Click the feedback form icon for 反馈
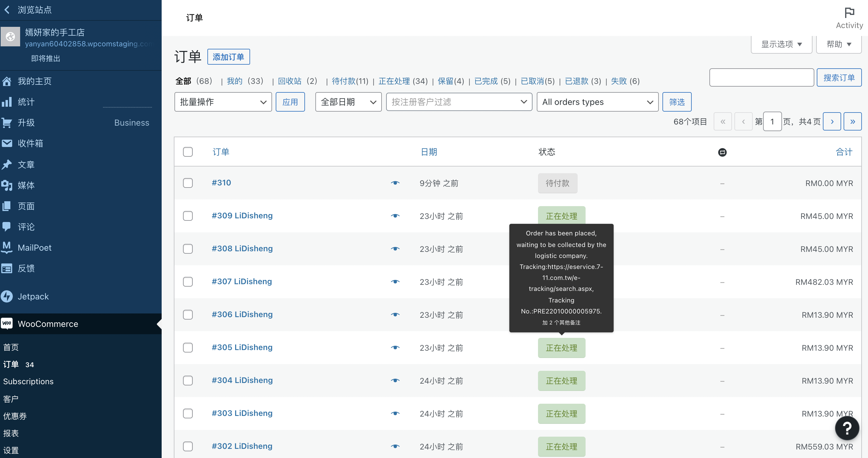This screenshot has width=868, height=458. (x=7, y=268)
